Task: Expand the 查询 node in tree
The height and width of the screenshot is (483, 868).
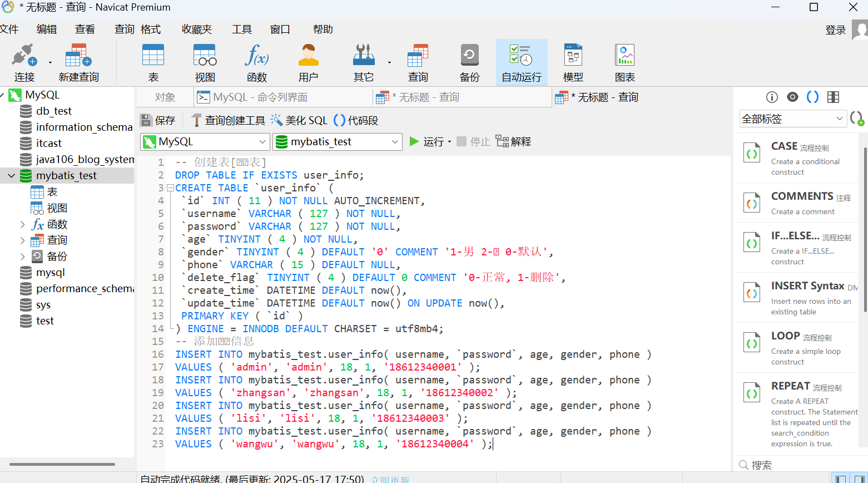Action: click(22, 240)
